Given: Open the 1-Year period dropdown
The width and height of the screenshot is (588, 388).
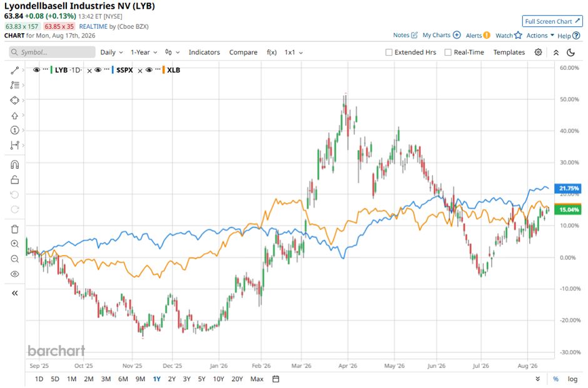Looking at the screenshot, I should (x=144, y=52).
